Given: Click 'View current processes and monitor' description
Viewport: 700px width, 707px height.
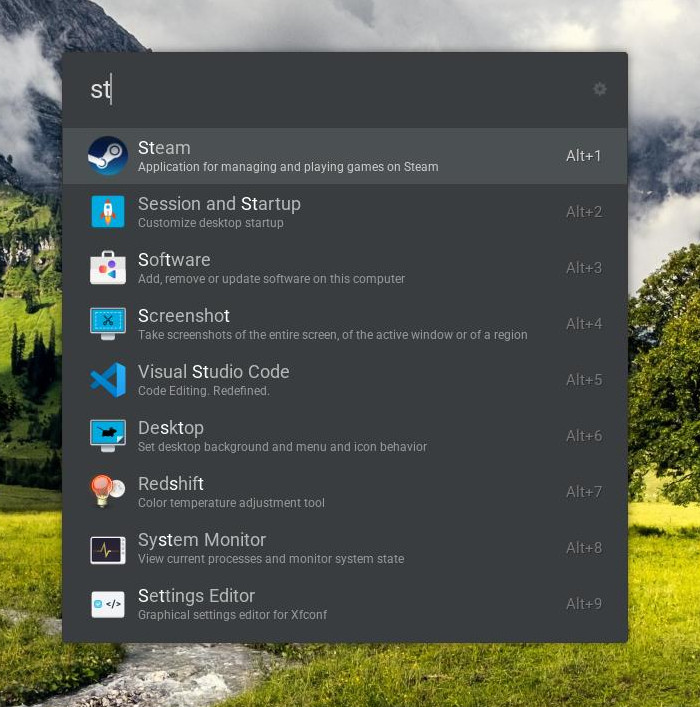Looking at the screenshot, I should click(x=271, y=559).
